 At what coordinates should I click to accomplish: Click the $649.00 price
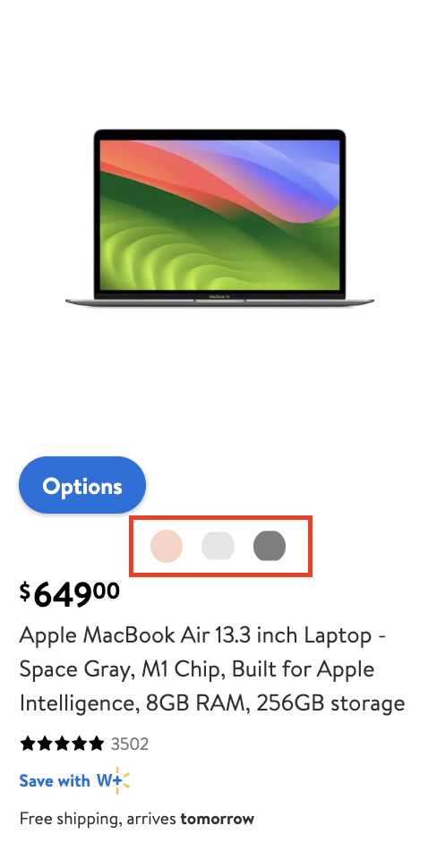(x=69, y=594)
